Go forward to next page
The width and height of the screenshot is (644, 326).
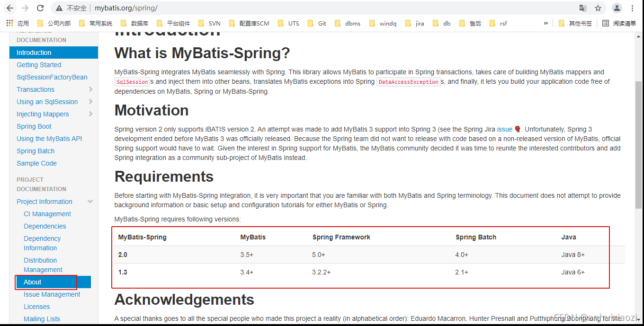[x=25, y=8]
